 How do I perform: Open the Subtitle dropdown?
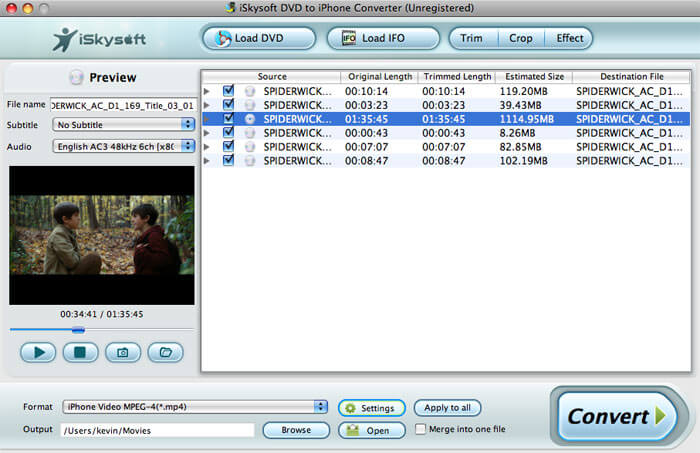(124, 125)
